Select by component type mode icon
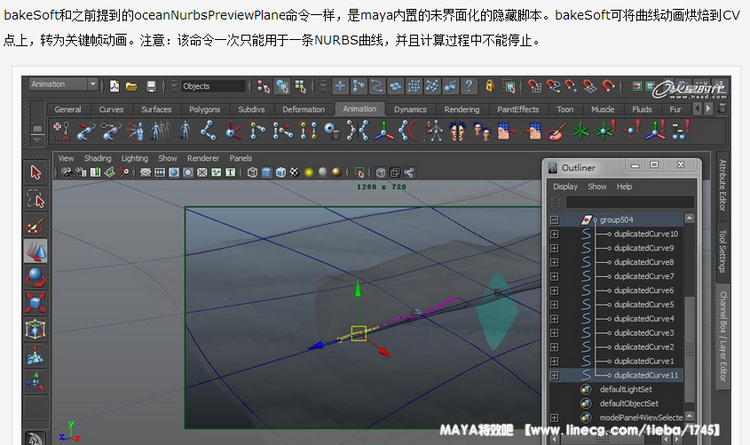750x445 pixels. click(300, 86)
